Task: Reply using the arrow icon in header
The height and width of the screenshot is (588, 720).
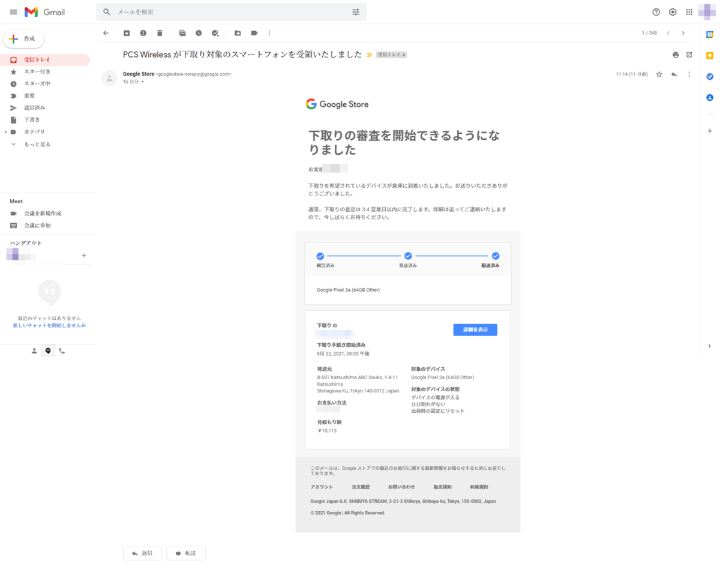Action: (674, 74)
